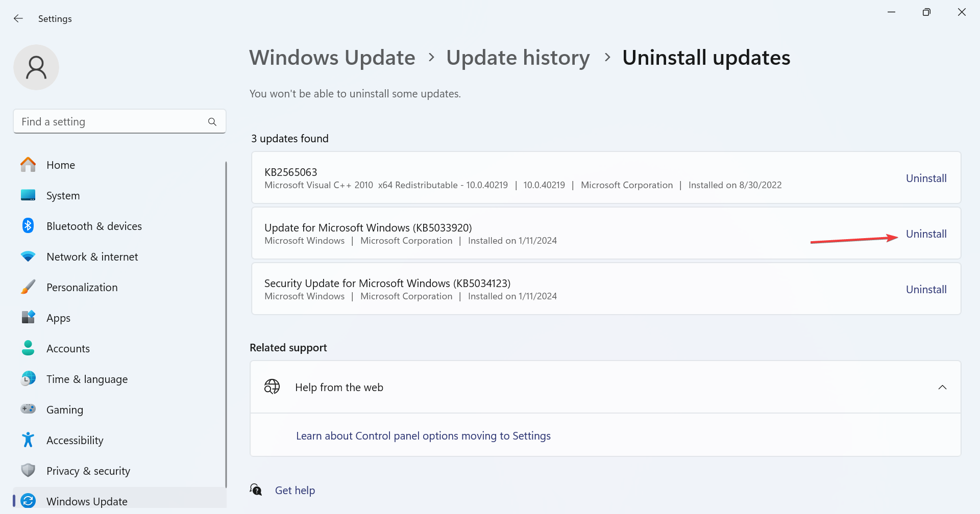Uninstall update KB5033920
The height and width of the screenshot is (514, 980).
point(926,234)
